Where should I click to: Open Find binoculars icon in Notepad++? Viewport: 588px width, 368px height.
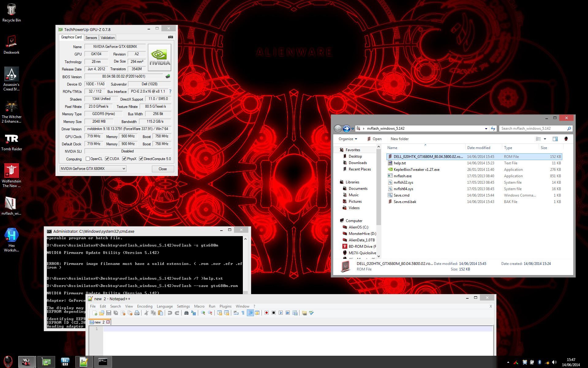pyautogui.click(x=186, y=313)
